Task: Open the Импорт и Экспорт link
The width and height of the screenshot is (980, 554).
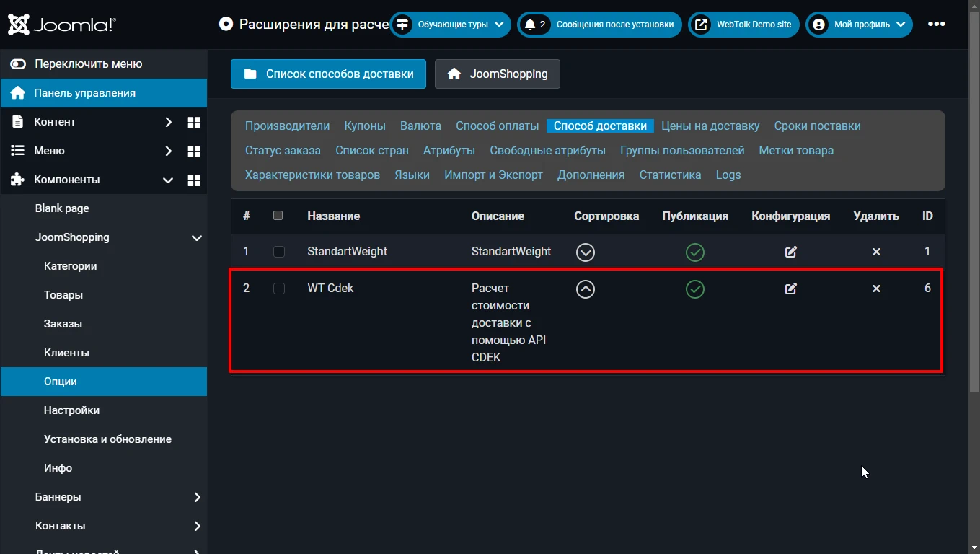Action: coord(493,175)
